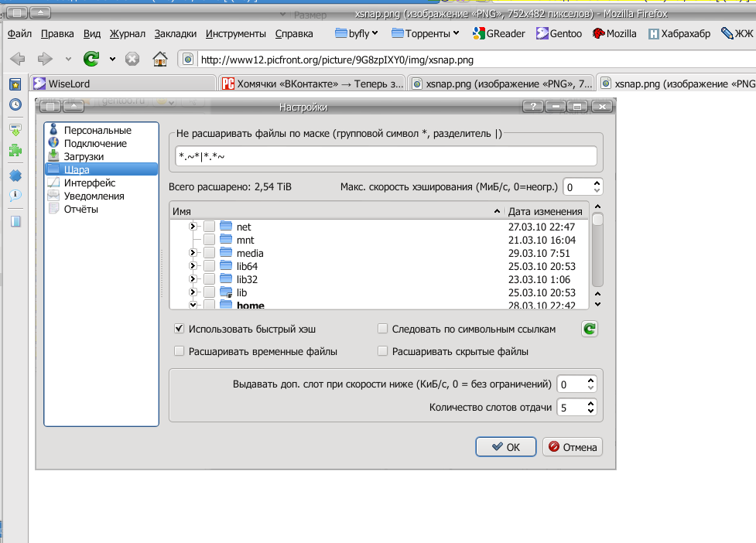This screenshot has width=756, height=543.
Task: Switch to Хомячки «ВКонтакте» tab
Action: 313,84
